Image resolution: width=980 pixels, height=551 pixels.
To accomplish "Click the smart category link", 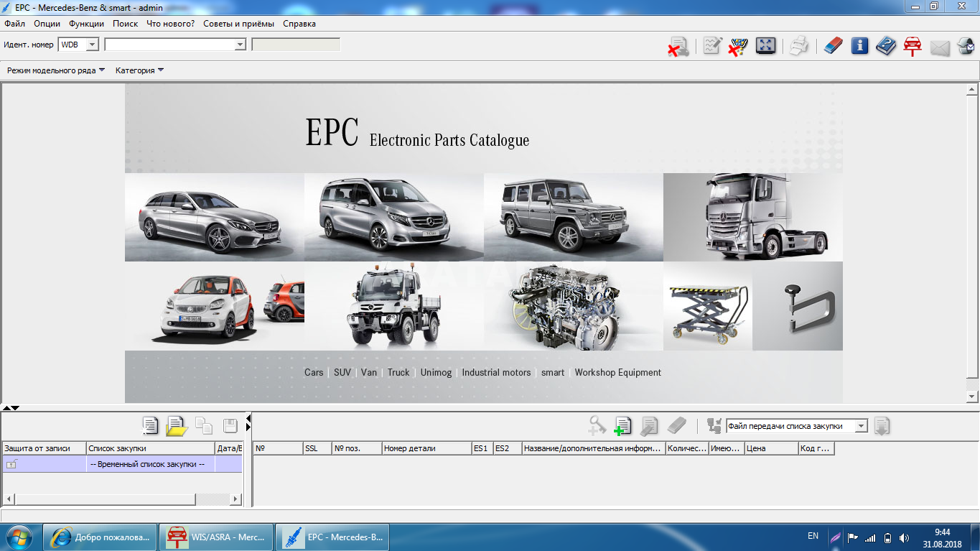I will coord(553,372).
